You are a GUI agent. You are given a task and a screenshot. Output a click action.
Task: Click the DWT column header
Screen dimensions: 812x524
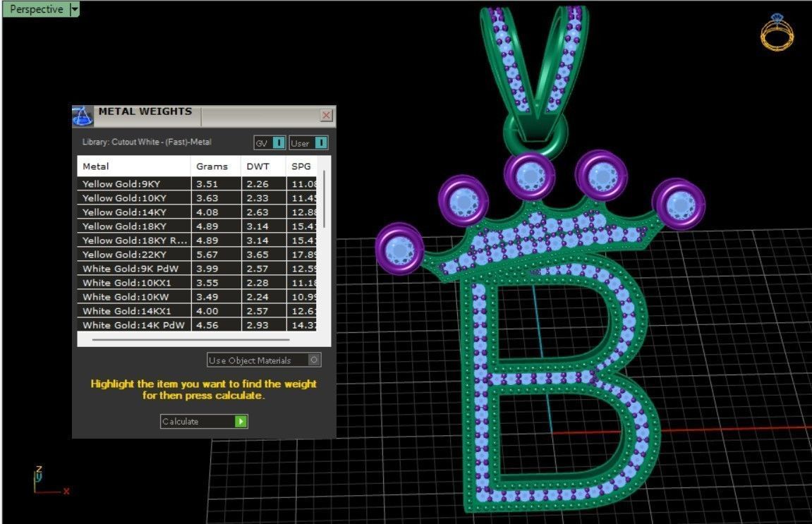[263, 166]
